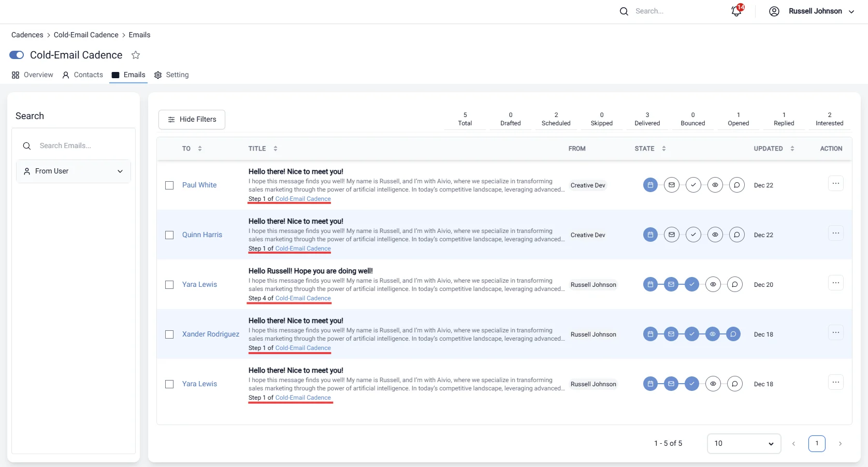Focus the top Search field
The image size is (868, 467).
673,11
